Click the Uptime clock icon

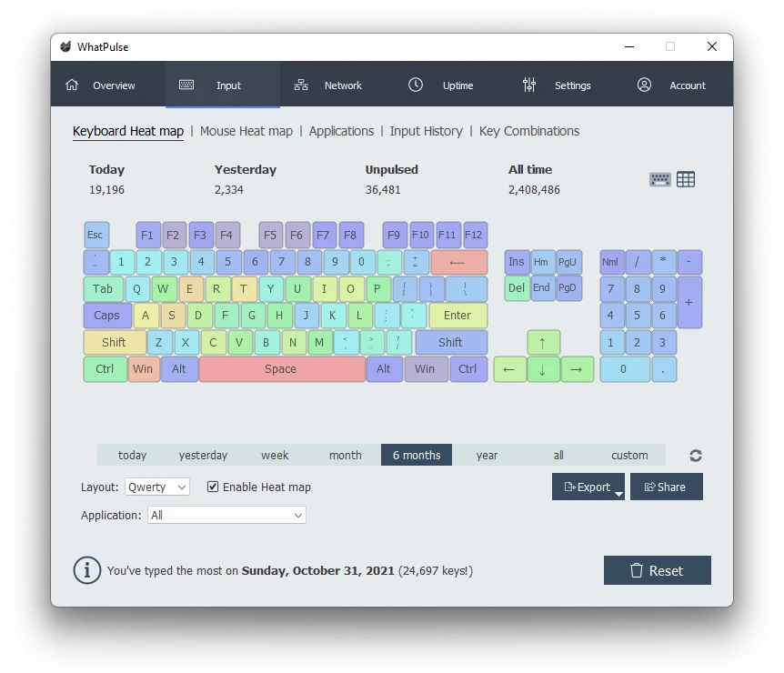coord(416,85)
